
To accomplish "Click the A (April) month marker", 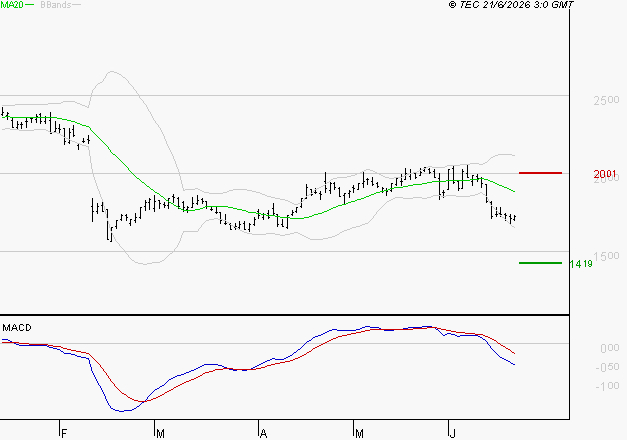I will (x=263, y=433).
